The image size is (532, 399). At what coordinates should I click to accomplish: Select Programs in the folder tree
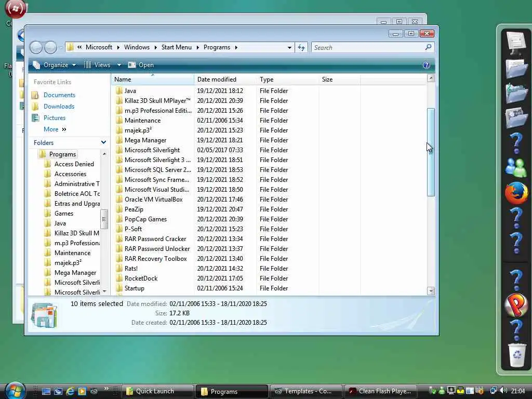point(62,154)
